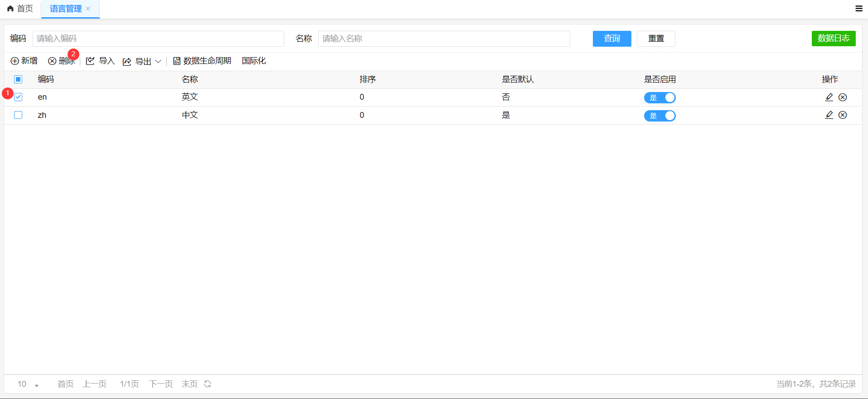
Task: Select the en code cell
Action: [42, 97]
